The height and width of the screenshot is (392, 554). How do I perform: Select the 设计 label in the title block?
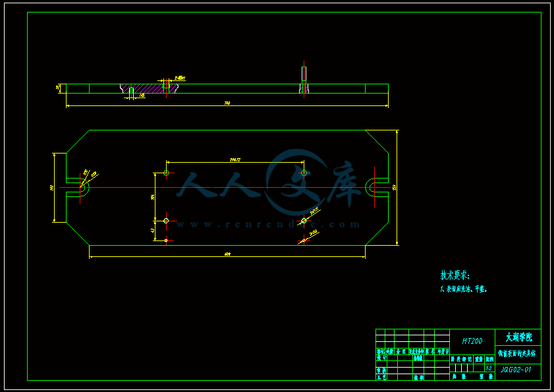point(381,358)
